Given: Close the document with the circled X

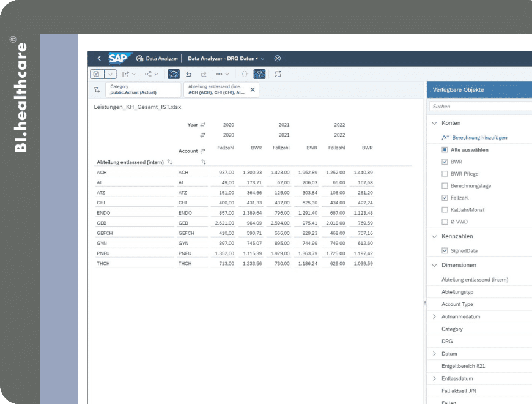Looking at the screenshot, I should [278, 58].
